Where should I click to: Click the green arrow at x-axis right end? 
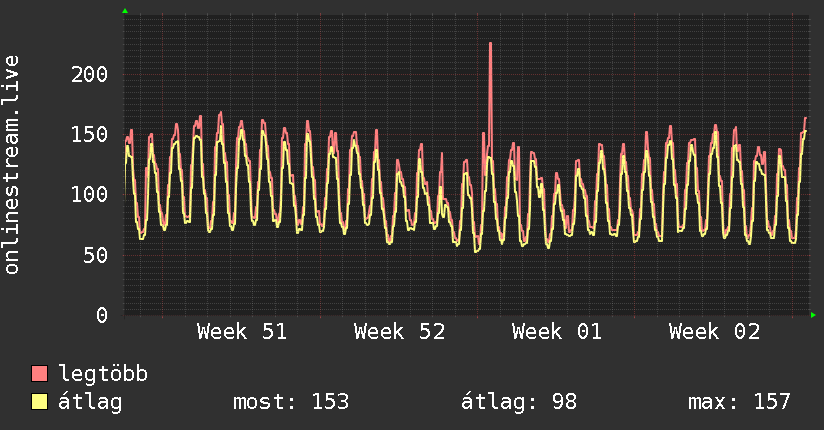[814, 315]
